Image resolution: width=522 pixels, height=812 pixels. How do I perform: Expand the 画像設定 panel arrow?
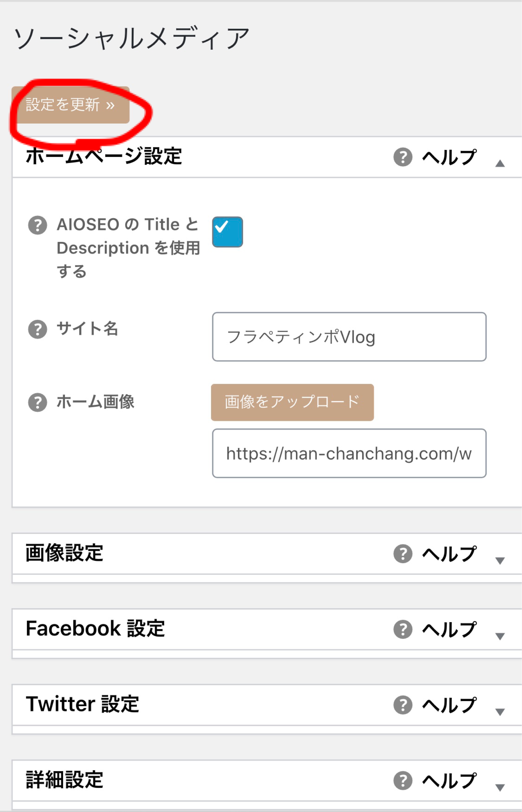(x=500, y=561)
